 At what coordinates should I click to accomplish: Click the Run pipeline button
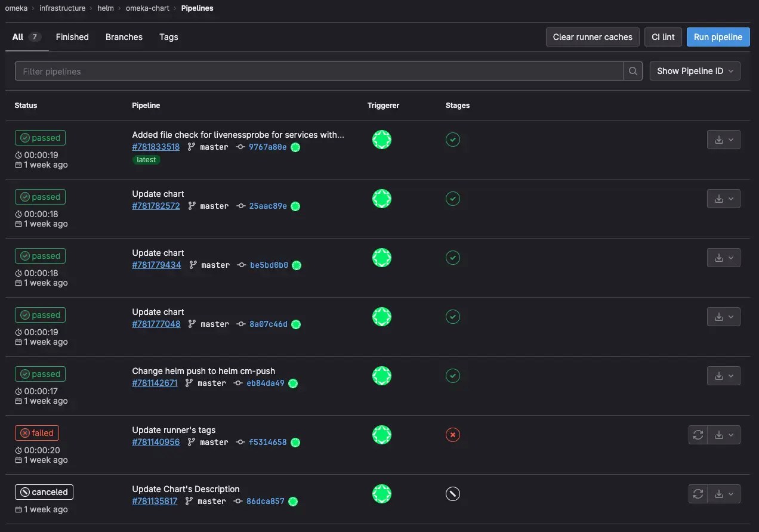pyautogui.click(x=718, y=37)
